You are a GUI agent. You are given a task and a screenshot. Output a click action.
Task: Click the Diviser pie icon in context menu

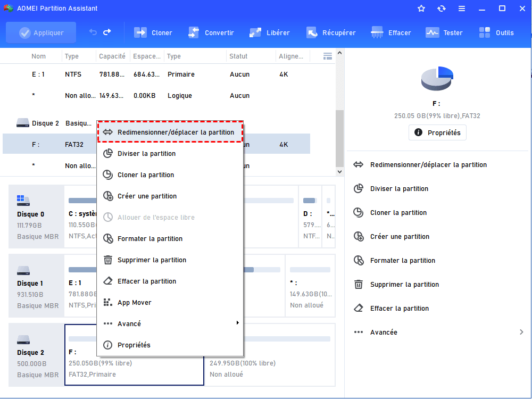[108, 153]
